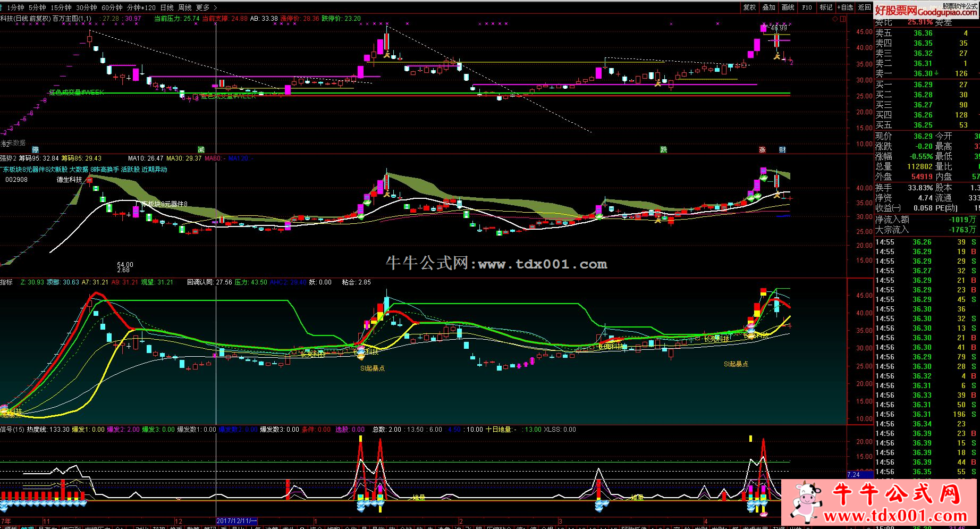Open the 标记 marker menu

826,7
